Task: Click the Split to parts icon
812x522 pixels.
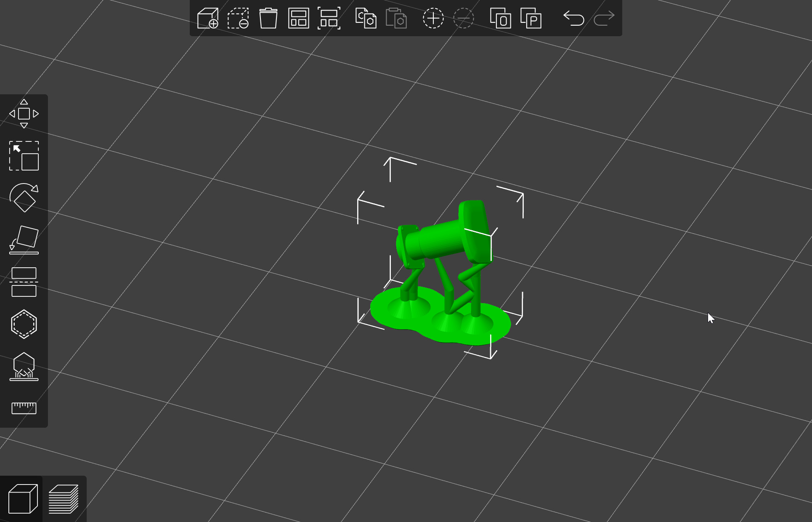Action: click(531, 19)
